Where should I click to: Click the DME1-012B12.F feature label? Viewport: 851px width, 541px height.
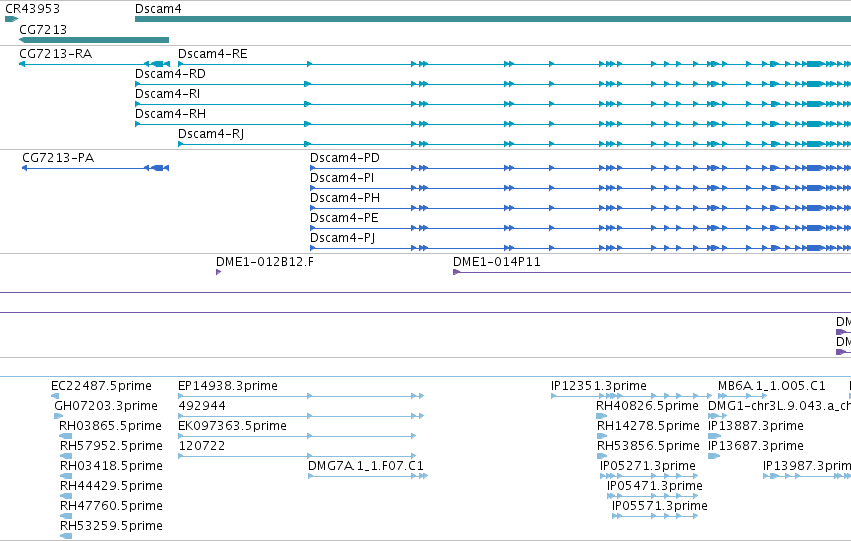coord(265,262)
